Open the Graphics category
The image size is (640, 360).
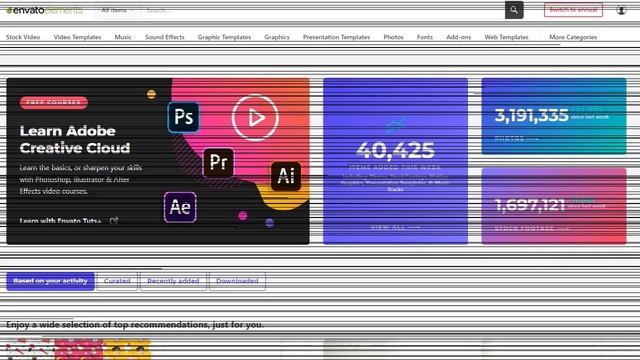(277, 37)
